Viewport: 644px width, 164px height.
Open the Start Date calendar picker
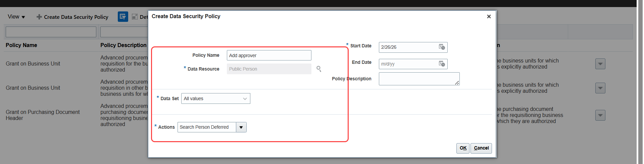[x=442, y=47]
